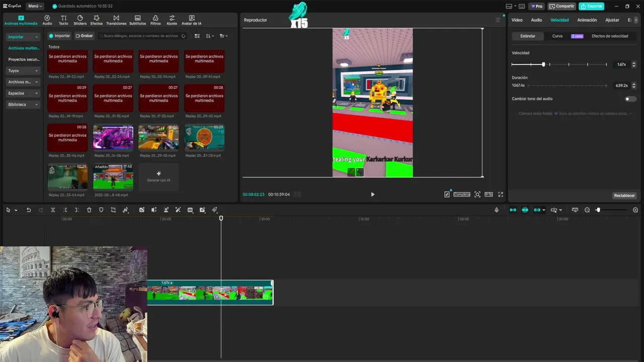The height and width of the screenshot is (362, 644).
Task: Select the Efectos de velocidad tab
Action: [x=610, y=36]
